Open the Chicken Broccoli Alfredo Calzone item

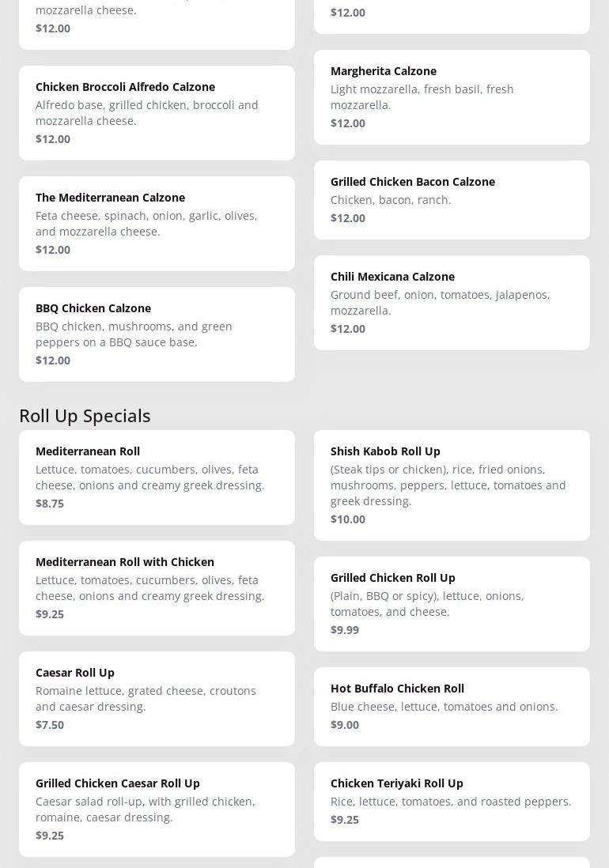click(157, 112)
